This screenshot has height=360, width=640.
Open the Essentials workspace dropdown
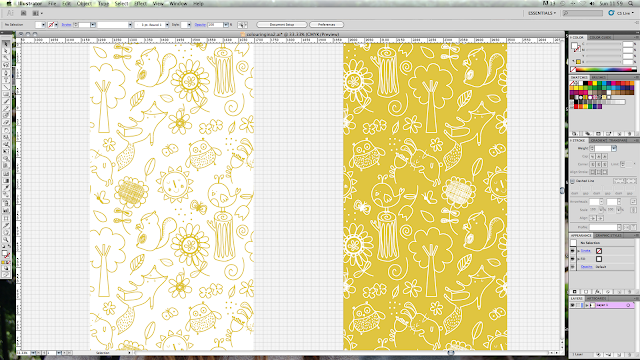542,13
